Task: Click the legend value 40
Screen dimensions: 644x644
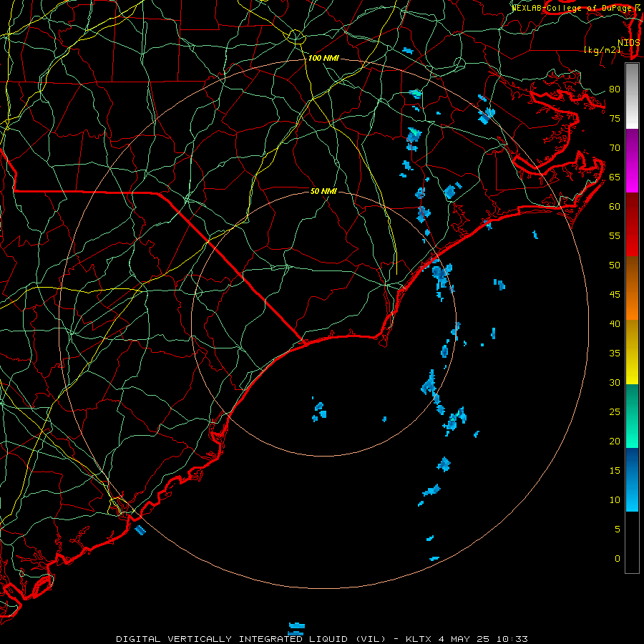Action: pos(615,323)
